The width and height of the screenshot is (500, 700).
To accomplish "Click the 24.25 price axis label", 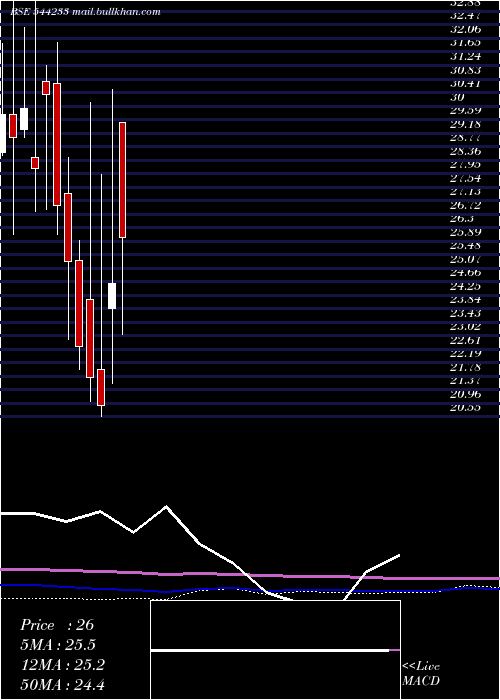I will 466,286.
